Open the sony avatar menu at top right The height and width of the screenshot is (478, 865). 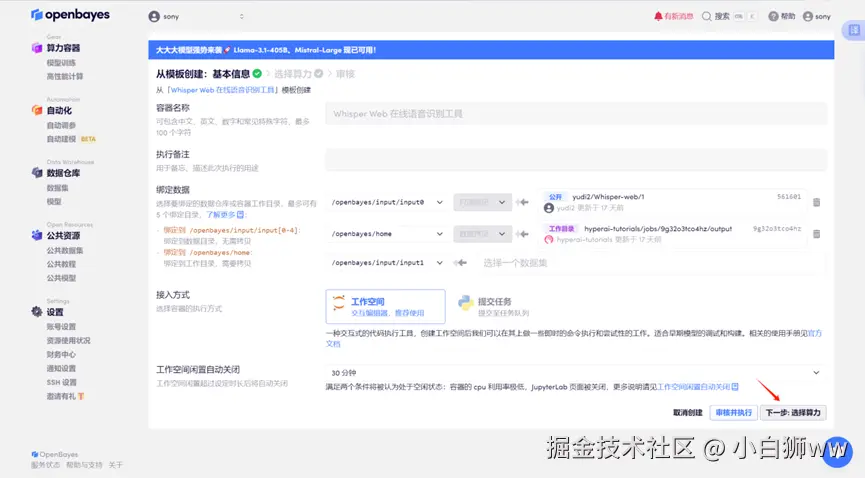point(816,17)
